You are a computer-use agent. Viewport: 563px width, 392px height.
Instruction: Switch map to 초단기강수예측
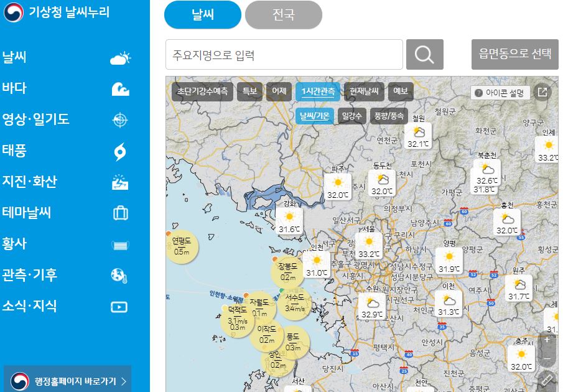(x=202, y=91)
